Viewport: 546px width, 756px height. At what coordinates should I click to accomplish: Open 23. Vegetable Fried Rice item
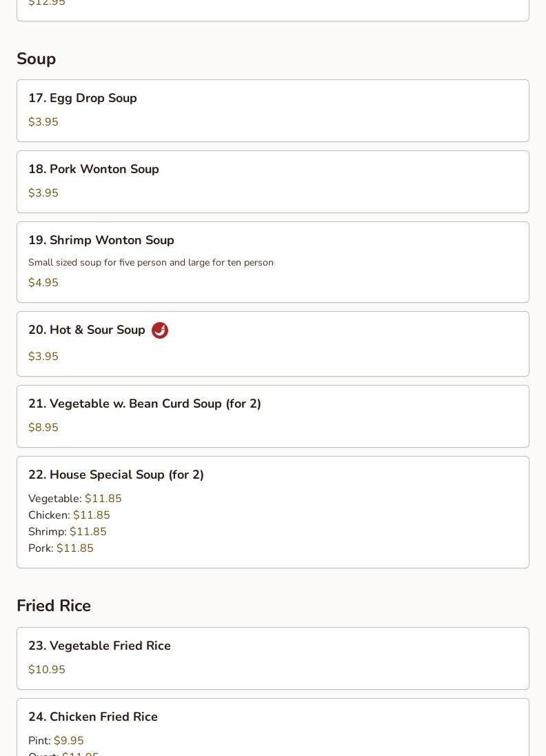(273, 658)
